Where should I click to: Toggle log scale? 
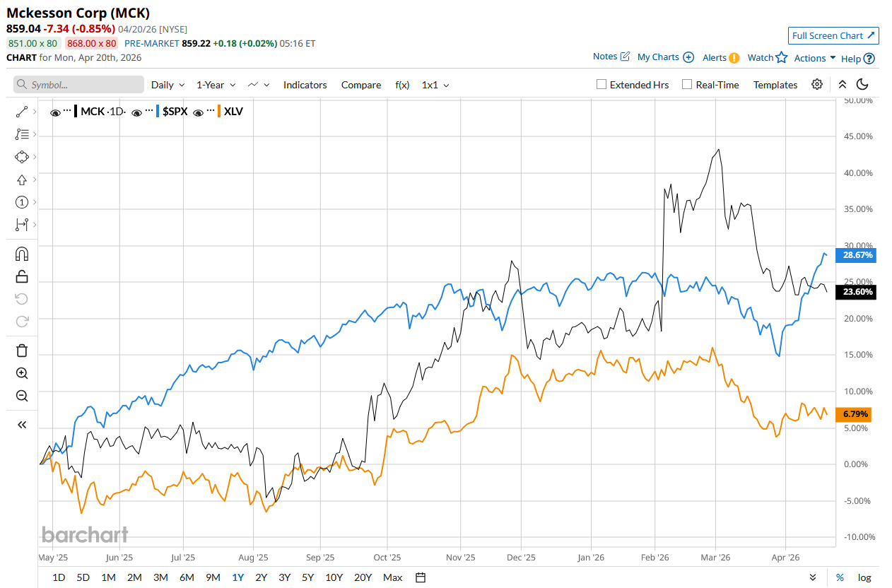click(x=864, y=577)
